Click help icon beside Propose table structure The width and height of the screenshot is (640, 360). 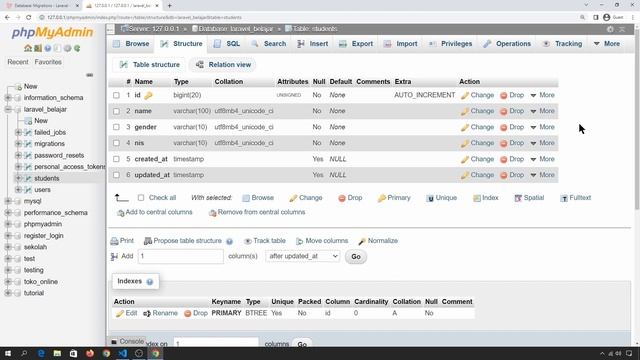(x=229, y=241)
